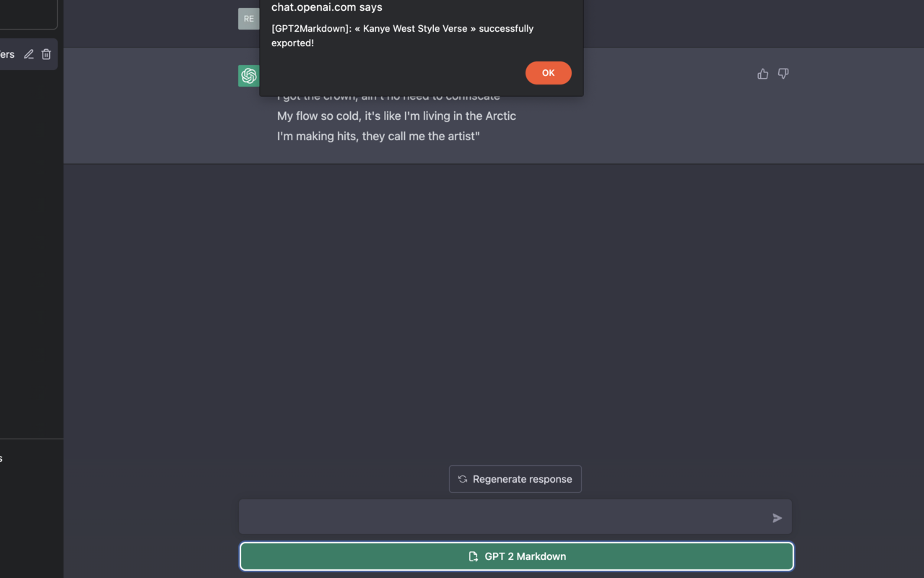Select the active conversation in the sidebar

(7, 53)
